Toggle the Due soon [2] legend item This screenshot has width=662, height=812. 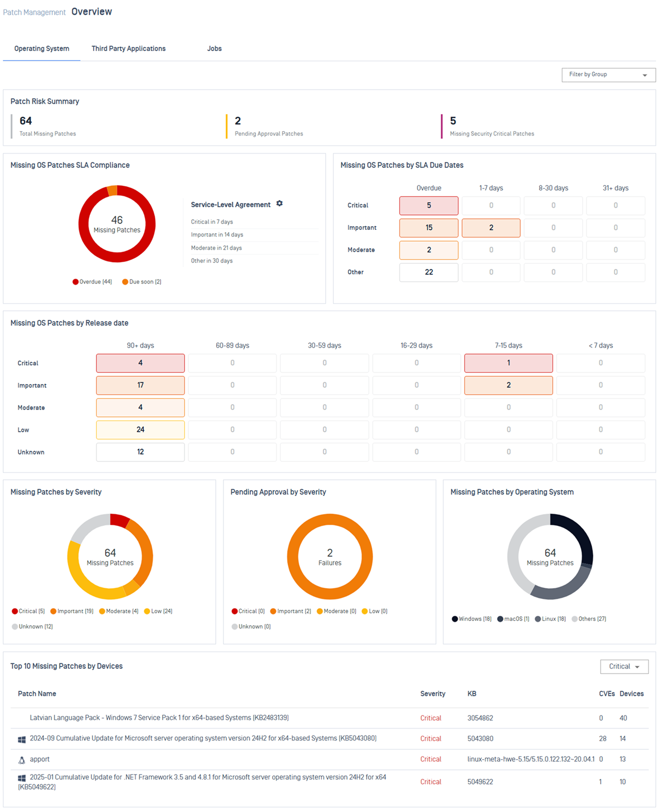142,282
